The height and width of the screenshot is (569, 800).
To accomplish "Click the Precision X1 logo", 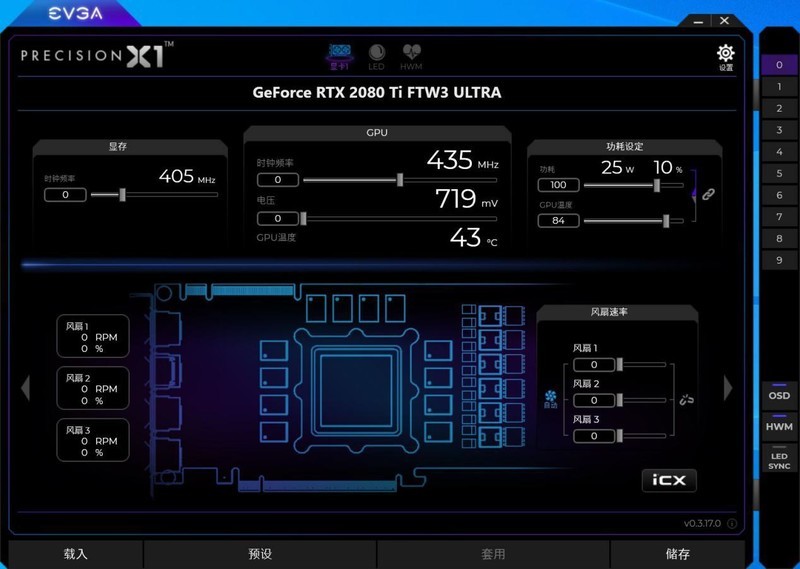I will pos(97,55).
